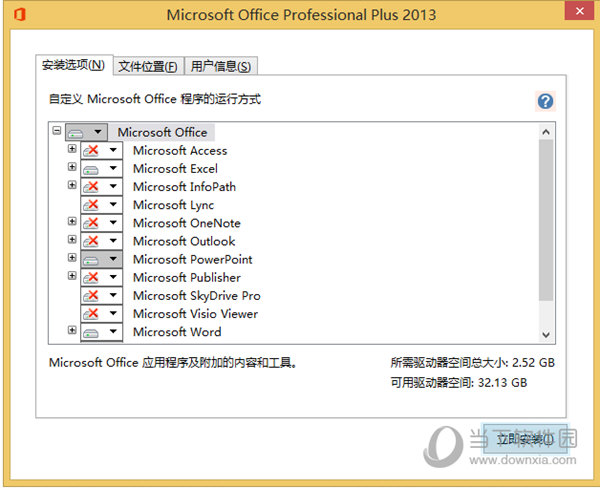Expand the Microsoft Word node
The height and width of the screenshot is (488, 600).
tap(72, 330)
